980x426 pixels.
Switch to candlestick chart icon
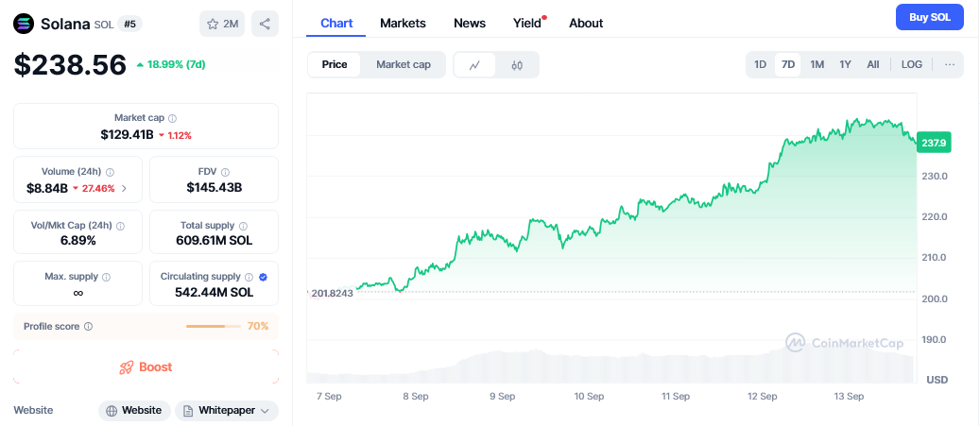click(517, 65)
